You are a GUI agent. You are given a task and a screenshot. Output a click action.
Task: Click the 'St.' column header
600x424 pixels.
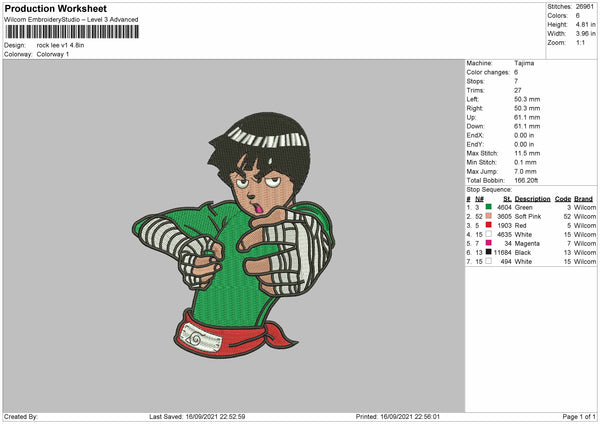(507, 199)
